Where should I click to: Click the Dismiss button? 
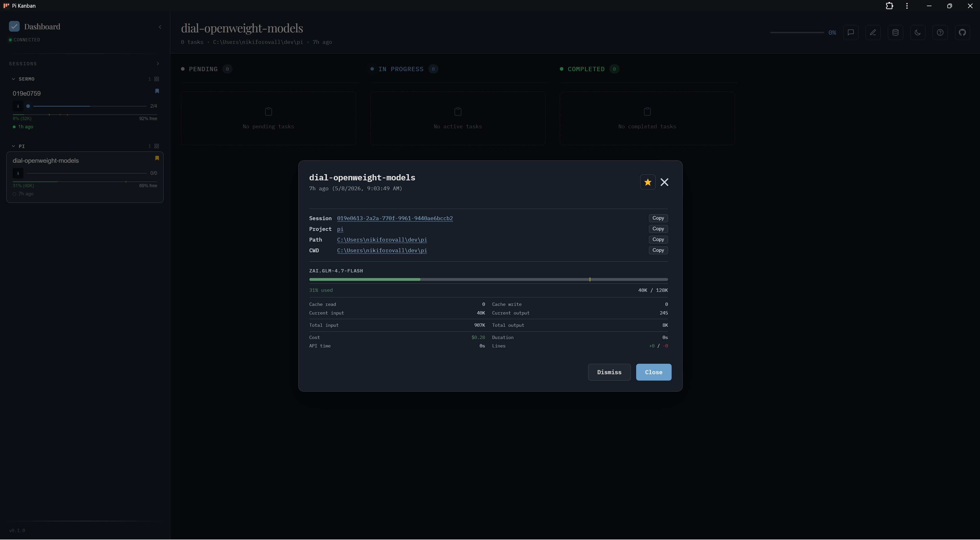pyautogui.click(x=609, y=372)
